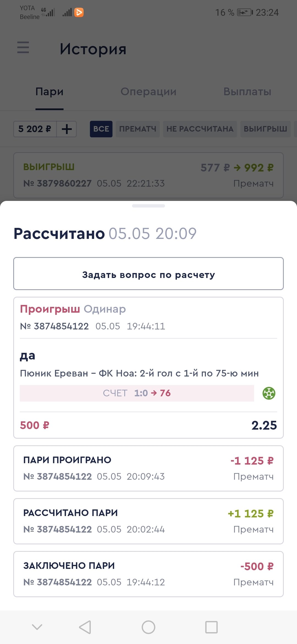
Task: Open the ПАРИ ПРОИГРАНО operation entry
Action: (148, 468)
